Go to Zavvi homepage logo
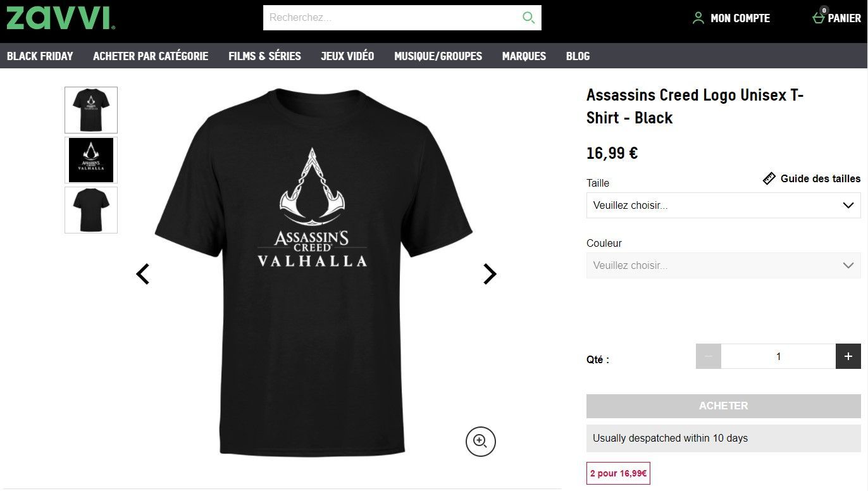The width and height of the screenshot is (868, 491). pyautogui.click(x=61, y=18)
